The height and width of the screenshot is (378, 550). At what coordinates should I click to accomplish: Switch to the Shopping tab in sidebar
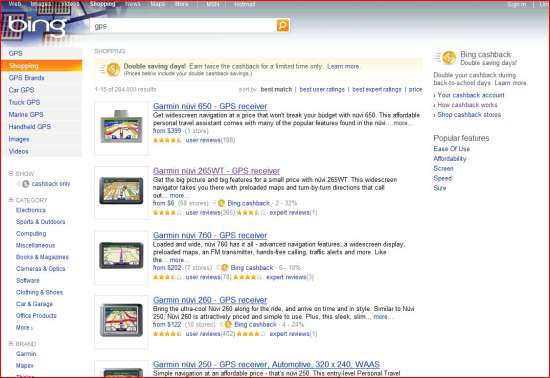[x=41, y=66]
